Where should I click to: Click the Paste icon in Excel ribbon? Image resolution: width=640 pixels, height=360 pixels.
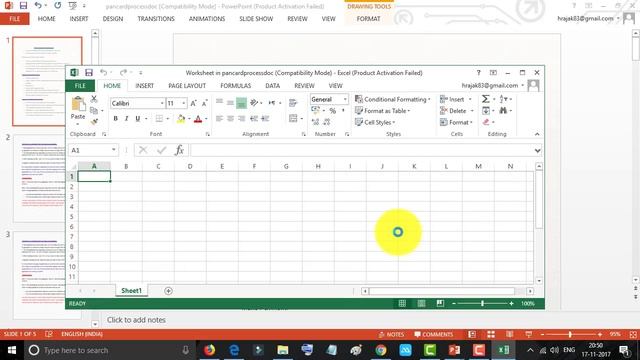[78, 104]
